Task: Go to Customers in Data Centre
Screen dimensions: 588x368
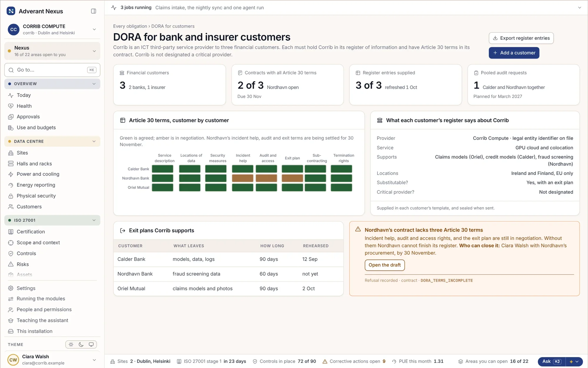Action: tap(52, 207)
